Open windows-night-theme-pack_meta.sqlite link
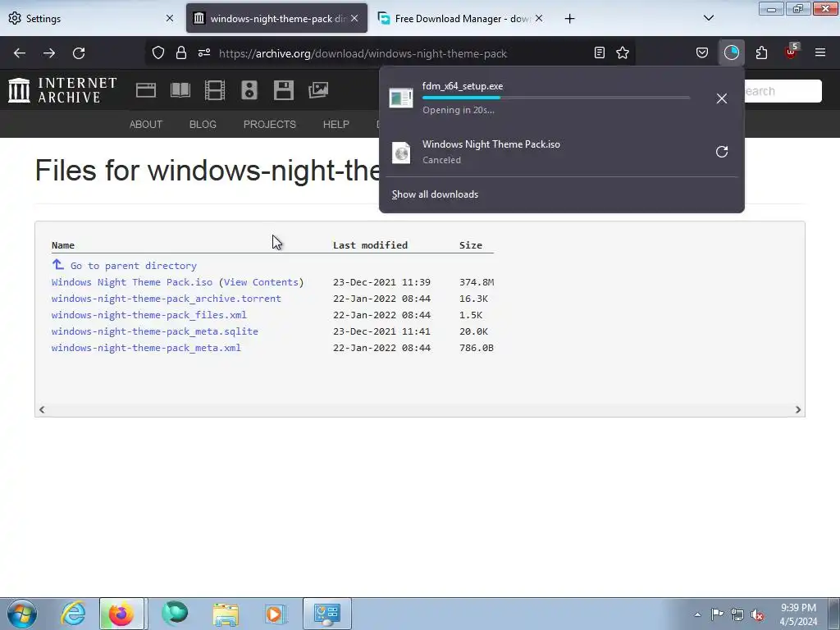 pyautogui.click(x=155, y=331)
